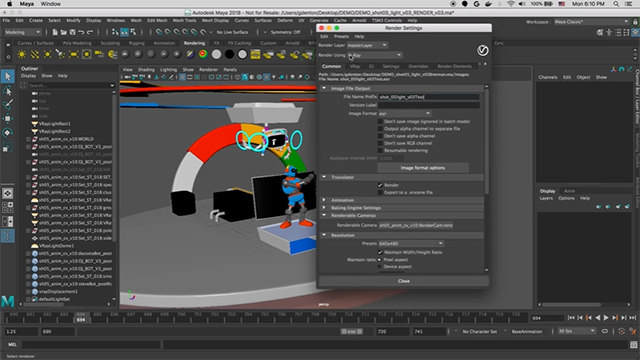
Task: Collapse the Image File Output section
Action: (x=324, y=88)
